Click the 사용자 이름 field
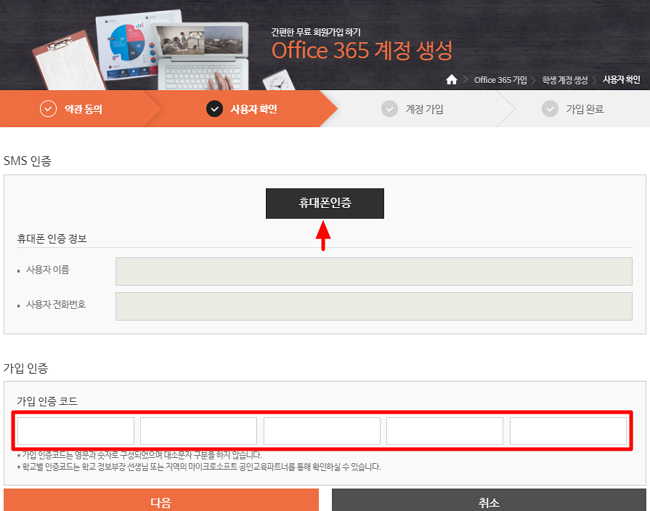The image size is (650, 511). click(x=374, y=271)
